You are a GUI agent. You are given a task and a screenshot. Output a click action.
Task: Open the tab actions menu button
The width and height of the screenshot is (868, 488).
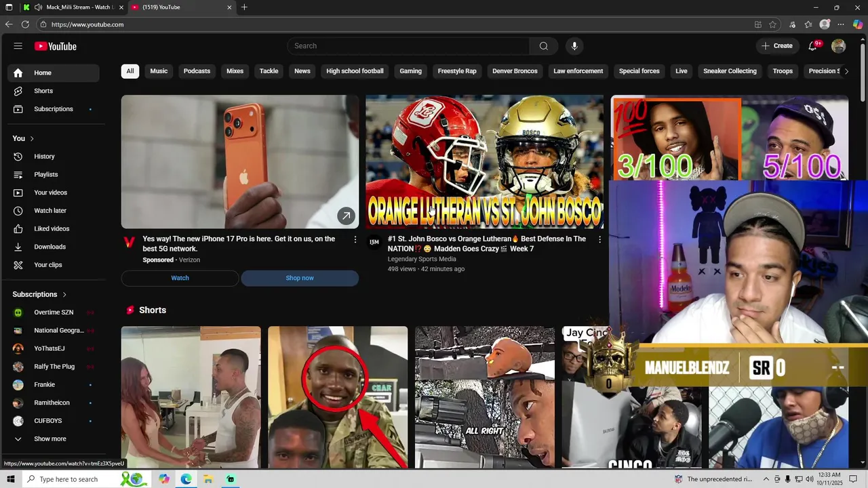tap(9, 7)
